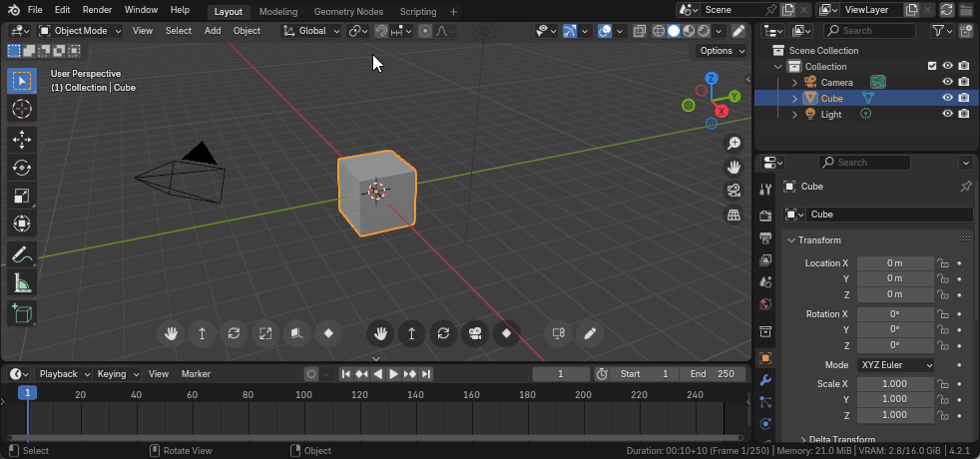Open the World properties tab

point(765,304)
